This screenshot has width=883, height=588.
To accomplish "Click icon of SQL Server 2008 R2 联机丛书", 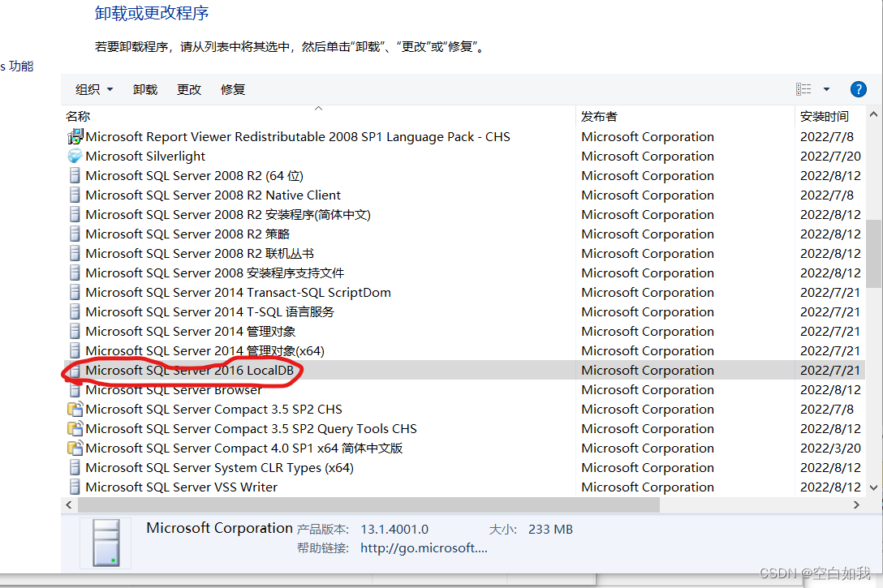I will (75, 254).
